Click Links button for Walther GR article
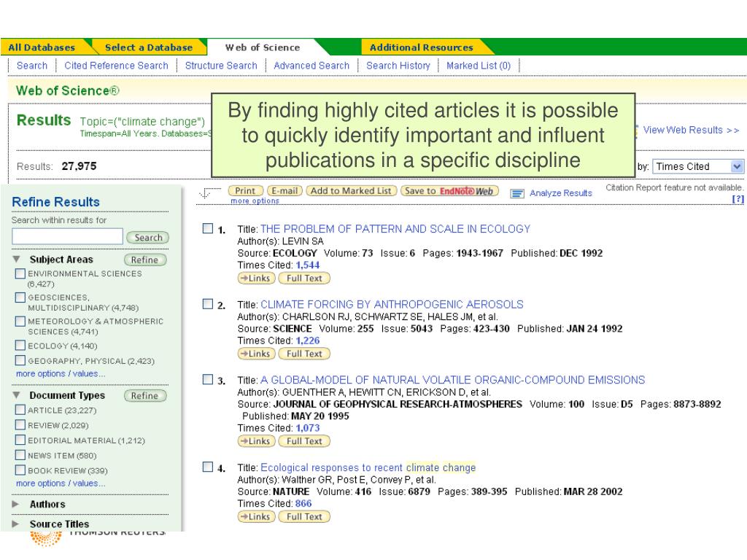 click(256, 516)
